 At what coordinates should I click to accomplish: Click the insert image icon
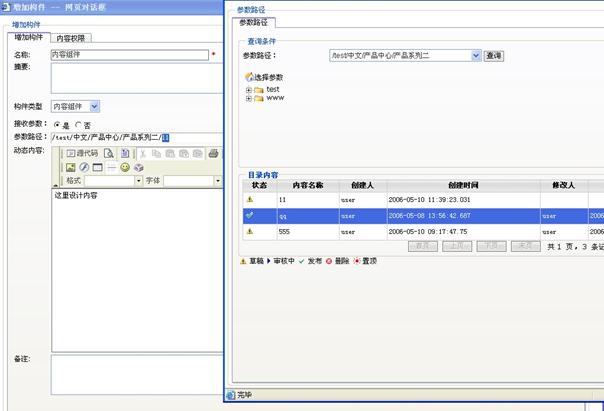pyautogui.click(x=71, y=167)
